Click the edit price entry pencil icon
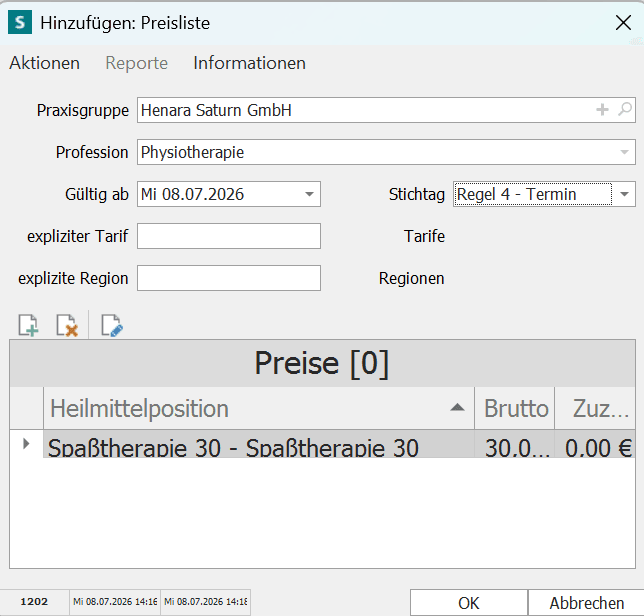Viewport: 644px width, 616px height. point(112,326)
